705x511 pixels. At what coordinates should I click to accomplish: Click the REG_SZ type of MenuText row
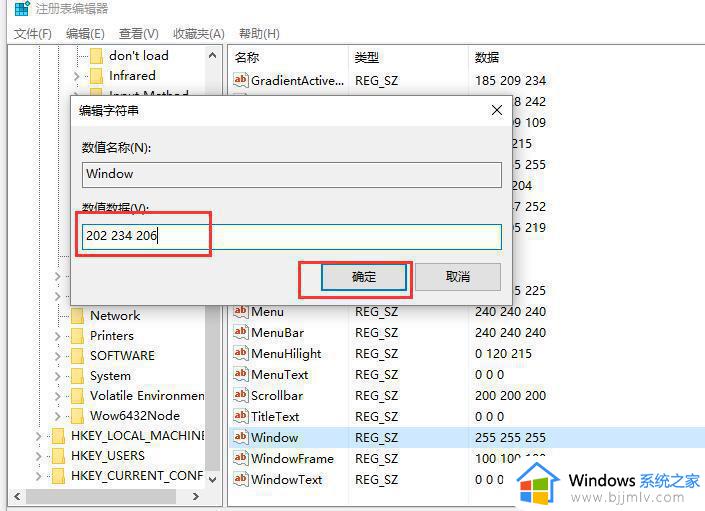[376, 374]
